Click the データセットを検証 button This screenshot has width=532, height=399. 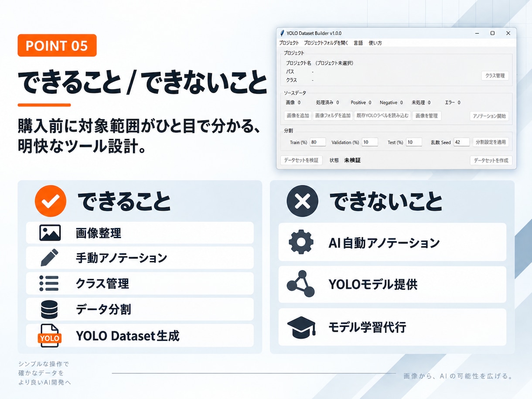(x=301, y=160)
